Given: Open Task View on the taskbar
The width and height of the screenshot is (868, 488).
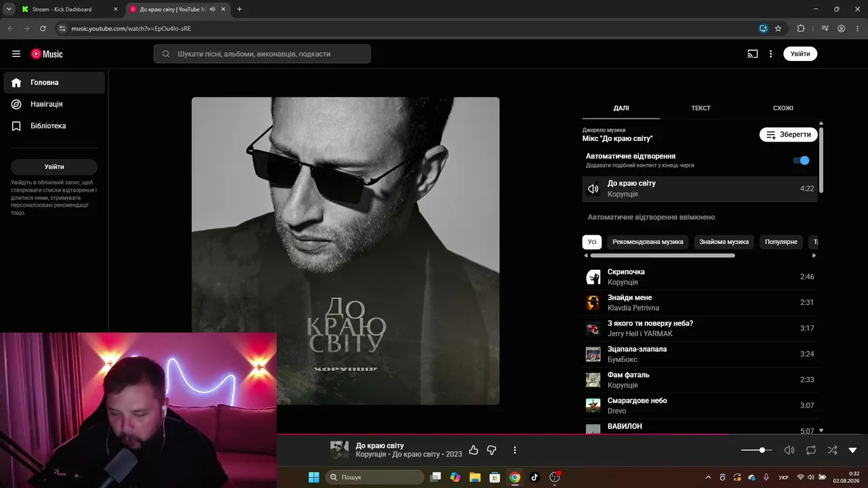Looking at the screenshot, I should 435,477.
